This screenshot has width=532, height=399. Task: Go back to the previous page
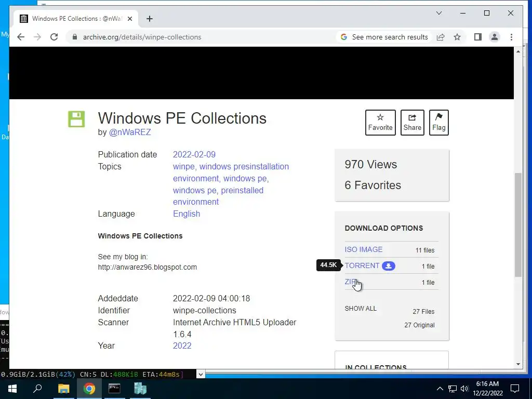point(21,37)
